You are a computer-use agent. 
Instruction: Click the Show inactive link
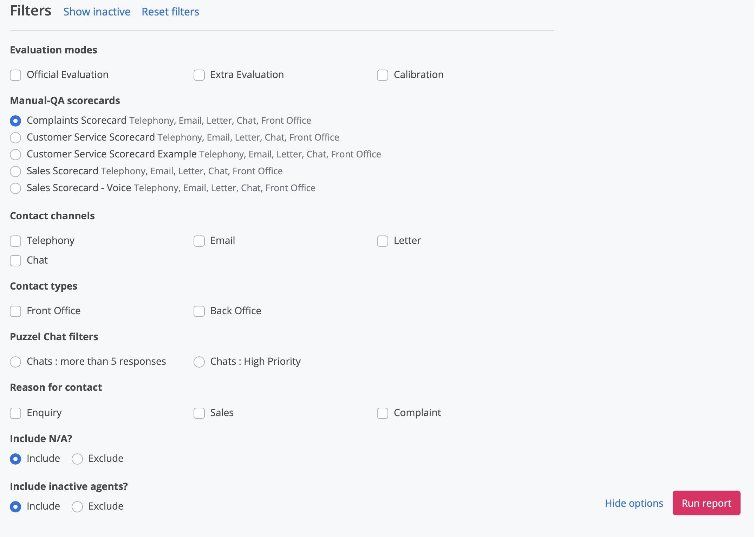click(x=97, y=12)
